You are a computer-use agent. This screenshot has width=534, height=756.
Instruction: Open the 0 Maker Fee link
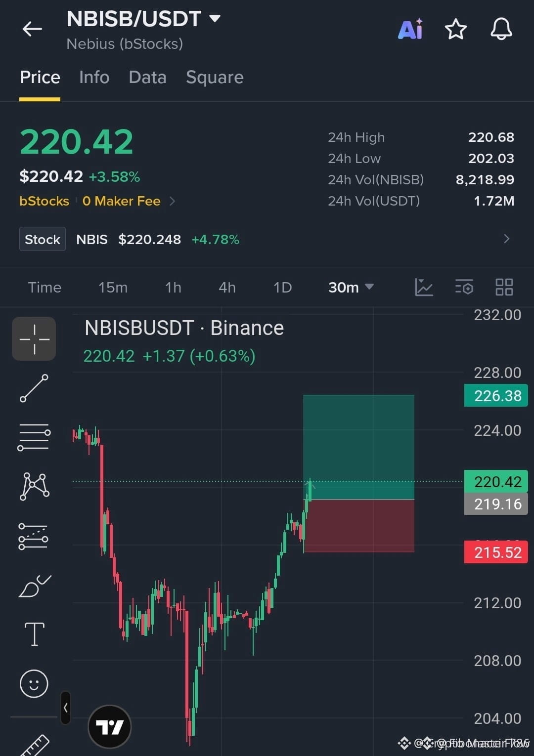(x=121, y=201)
